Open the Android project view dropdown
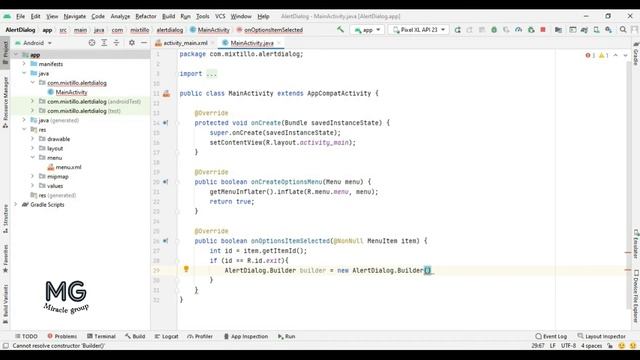 click(x=33, y=42)
